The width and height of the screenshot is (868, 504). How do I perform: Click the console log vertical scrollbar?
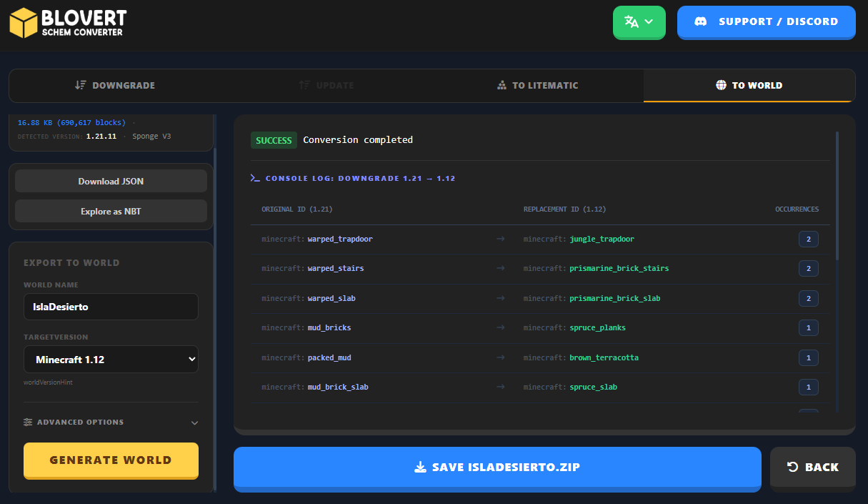point(837,197)
